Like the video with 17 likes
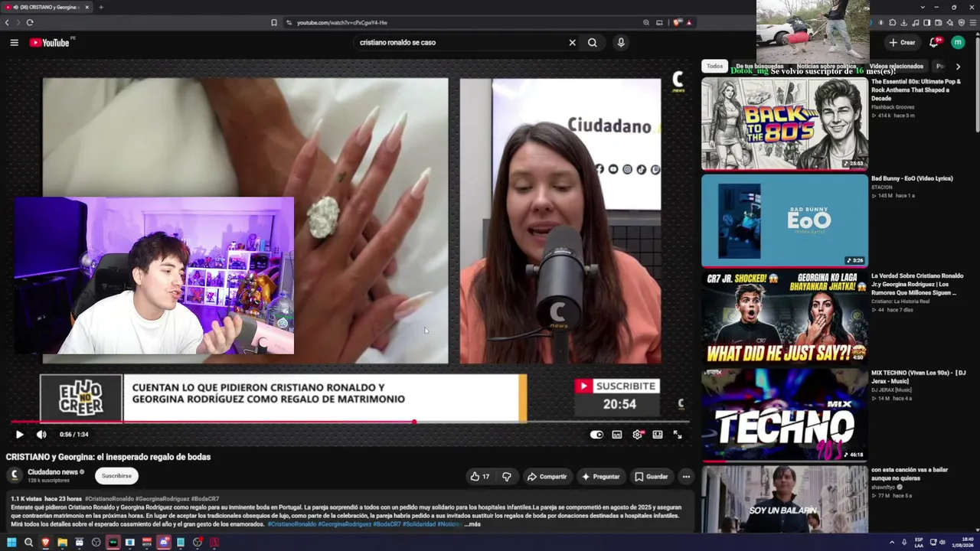The image size is (980, 551). coord(480,477)
